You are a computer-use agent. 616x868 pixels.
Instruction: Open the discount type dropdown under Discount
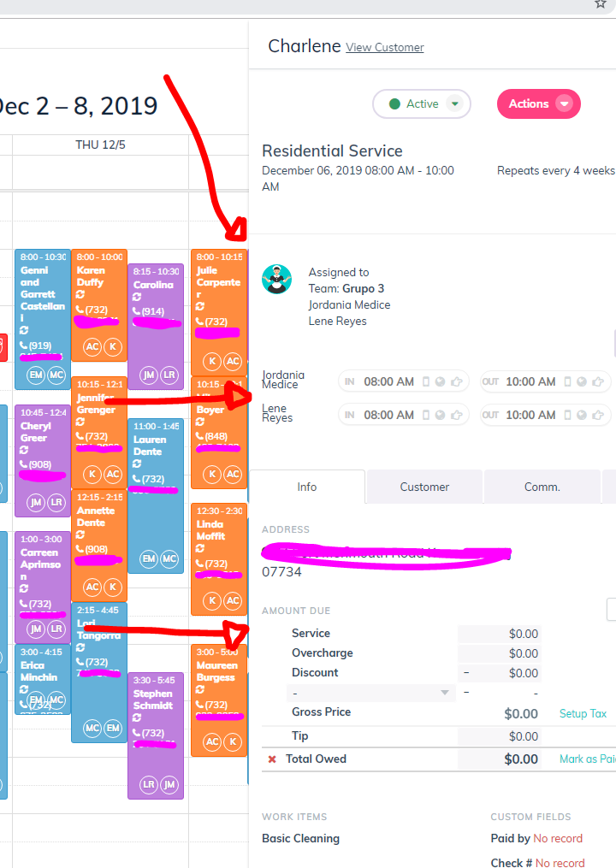pos(371,693)
